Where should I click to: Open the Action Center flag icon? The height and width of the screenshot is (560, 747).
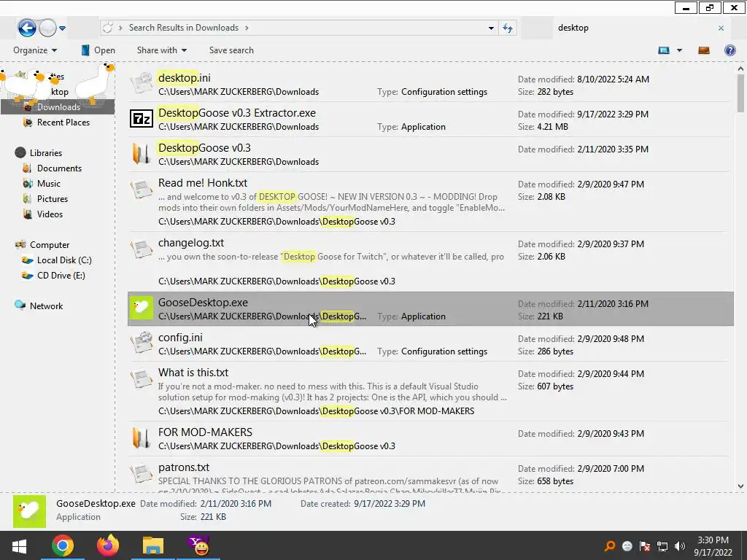(645, 546)
